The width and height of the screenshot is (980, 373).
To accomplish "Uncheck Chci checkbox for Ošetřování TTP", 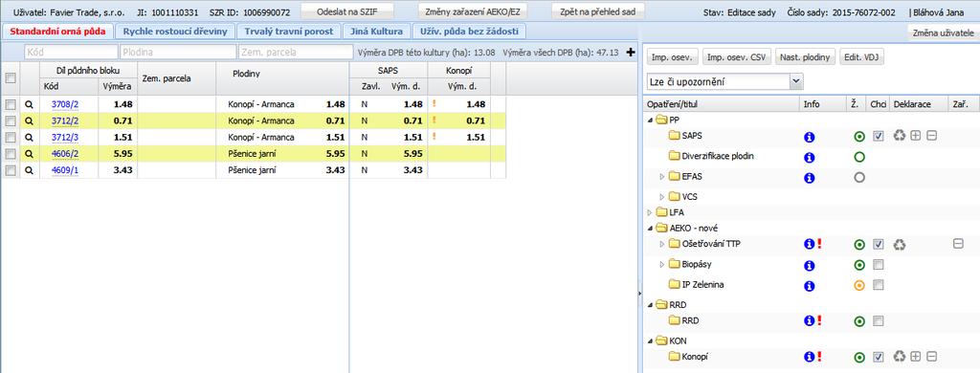I will [879, 244].
